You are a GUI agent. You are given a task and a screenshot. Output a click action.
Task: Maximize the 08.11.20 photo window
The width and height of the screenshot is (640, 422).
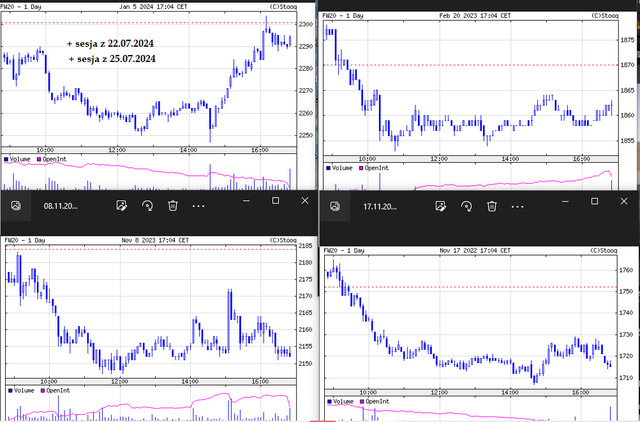(276, 201)
